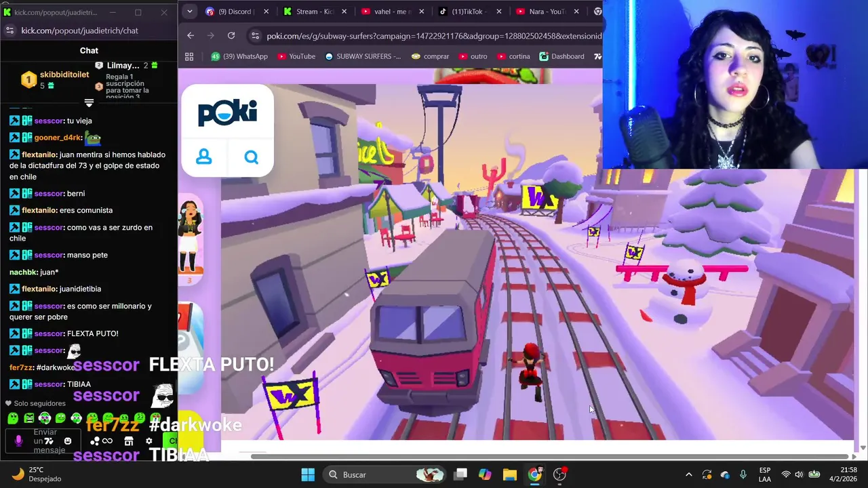Open Copilot from the taskbar
The height and width of the screenshot is (488, 868).
(x=485, y=474)
